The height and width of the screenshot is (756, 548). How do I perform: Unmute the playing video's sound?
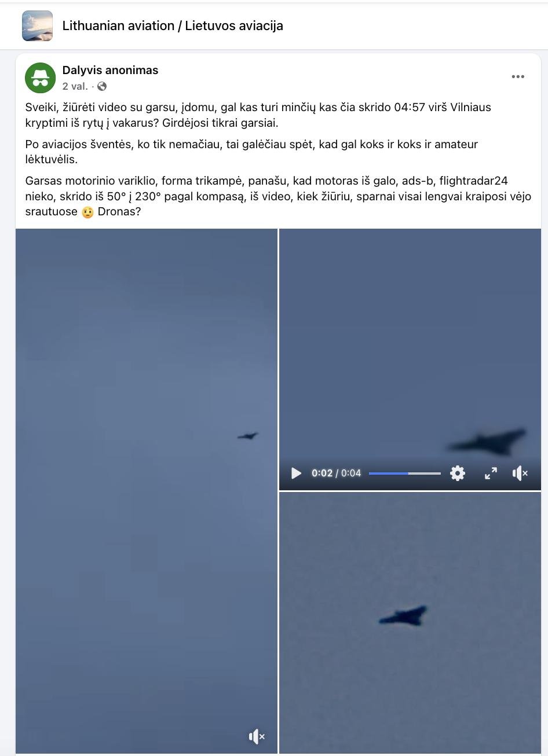coord(520,473)
